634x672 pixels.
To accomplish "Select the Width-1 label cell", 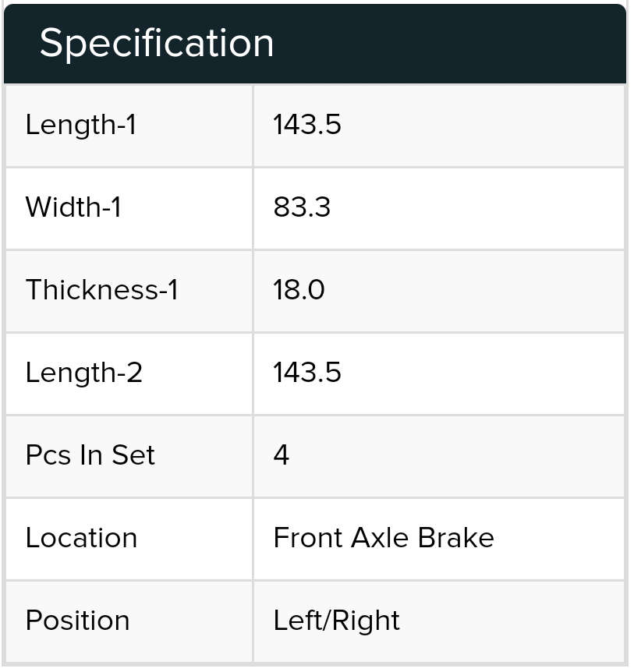I will (x=129, y=209).
